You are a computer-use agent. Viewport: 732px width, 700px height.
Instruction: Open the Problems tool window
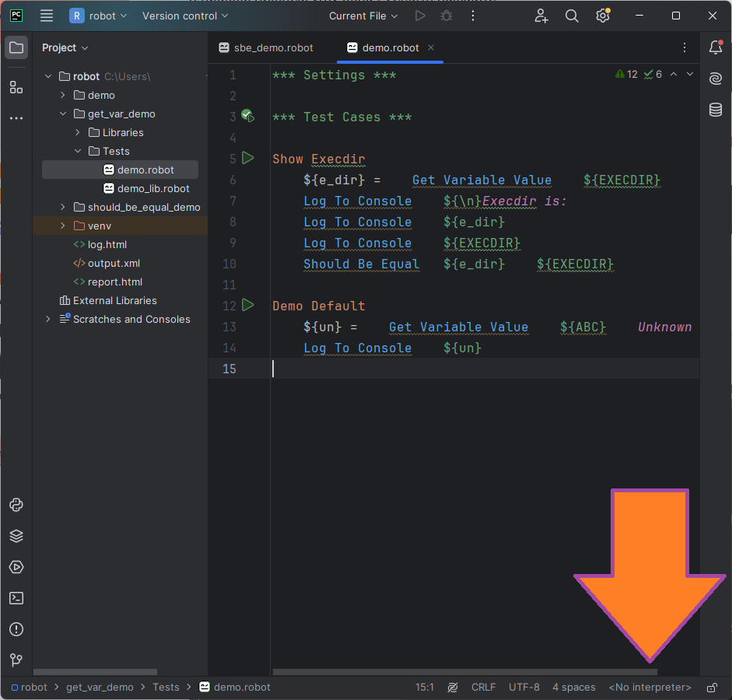click(x=16, y=629)
